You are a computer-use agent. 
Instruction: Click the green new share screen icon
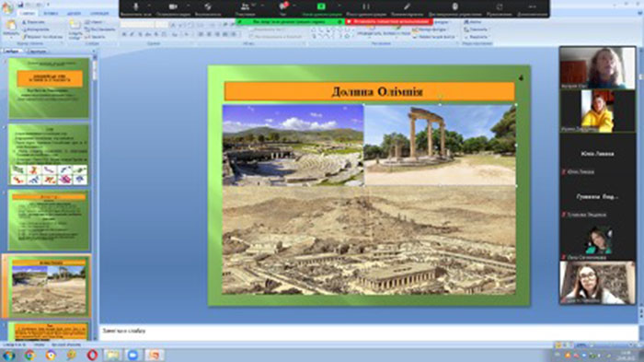click(x=321, y=6)
